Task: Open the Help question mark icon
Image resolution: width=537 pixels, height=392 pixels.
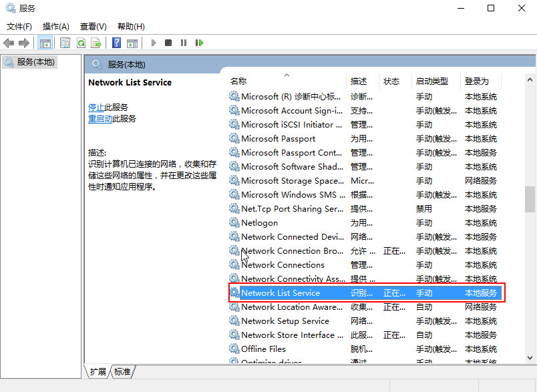Action: point(116,43)
